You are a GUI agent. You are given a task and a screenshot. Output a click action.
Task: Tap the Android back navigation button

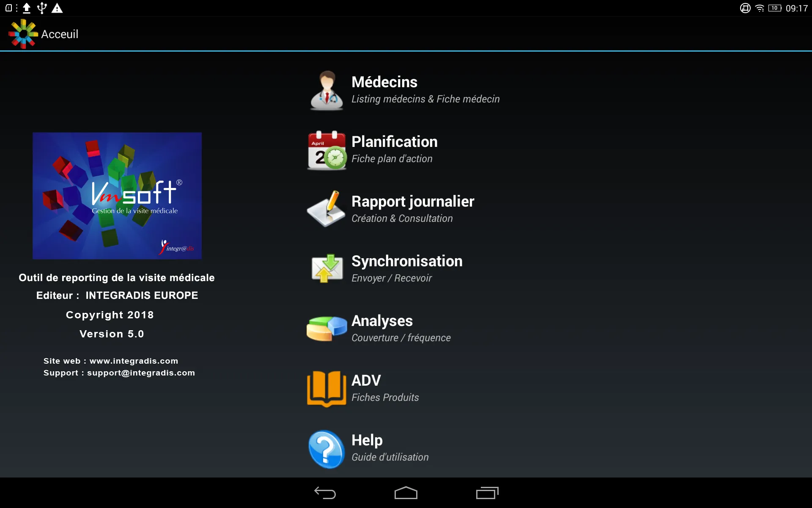tap(325, 493)
